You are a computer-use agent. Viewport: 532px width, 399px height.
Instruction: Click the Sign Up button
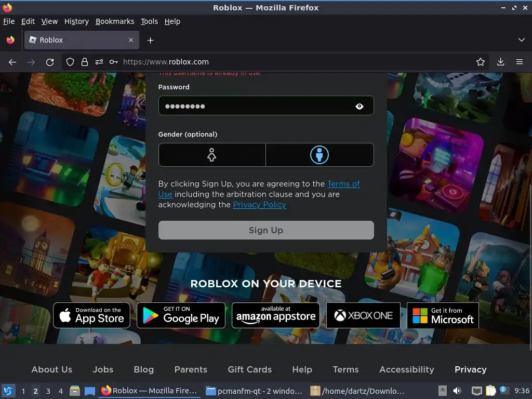(266, 230)
